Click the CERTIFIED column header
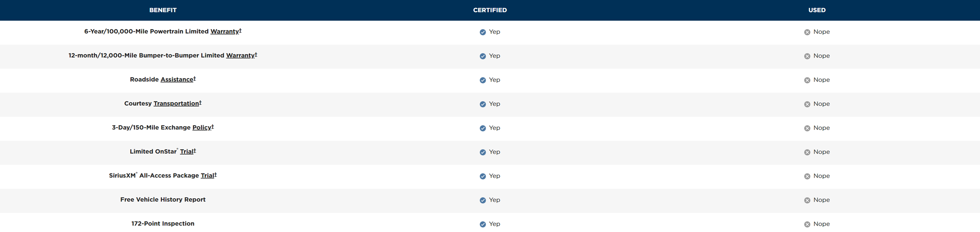 490,10
